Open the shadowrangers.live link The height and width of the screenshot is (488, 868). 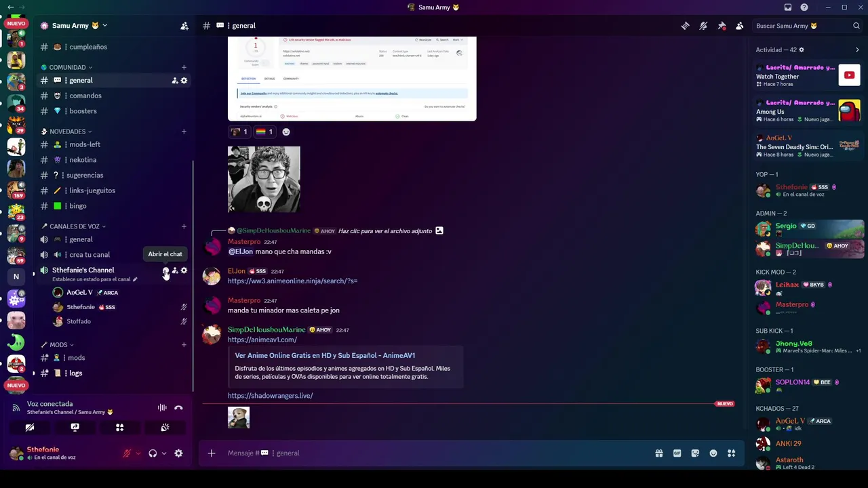[x=270, y=396]
